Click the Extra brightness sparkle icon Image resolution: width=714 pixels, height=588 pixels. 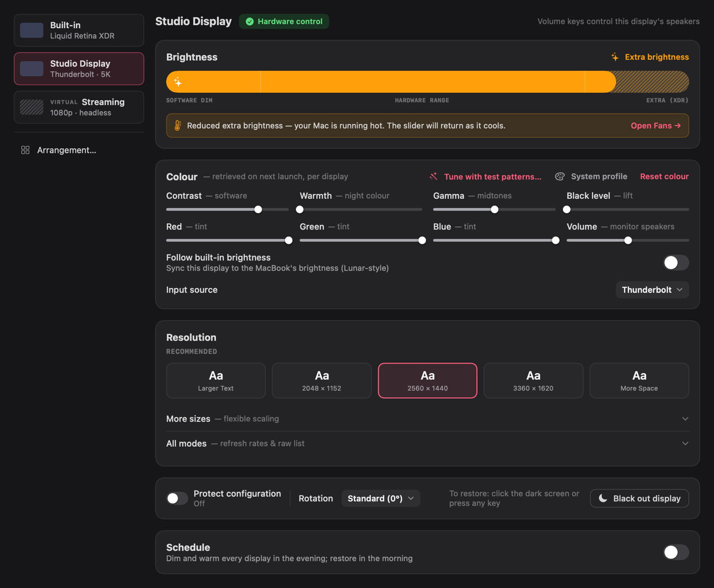coord(615,57)
